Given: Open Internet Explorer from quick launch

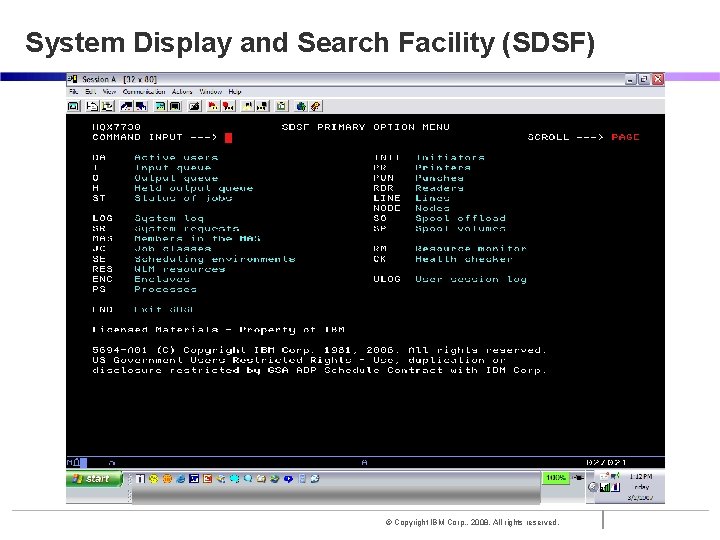Looking at the screenshot, I should (x=180, y=479).
